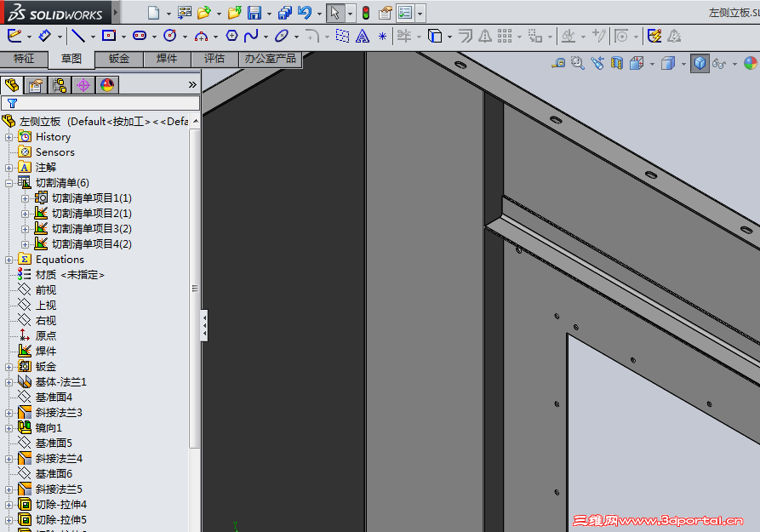Expand 切割清单项目1(1) node
760x532 pixels.
[25, 198]
